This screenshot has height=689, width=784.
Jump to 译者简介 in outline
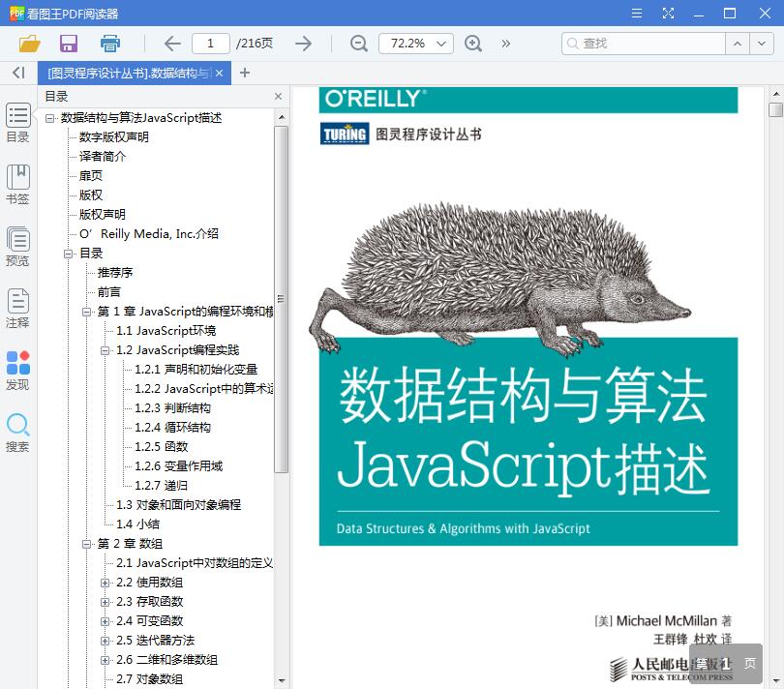[103, 157]
